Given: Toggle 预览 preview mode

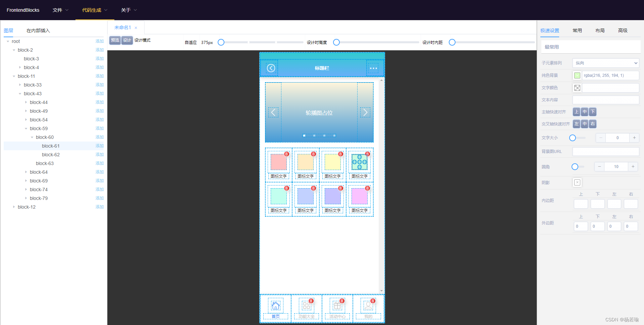Looking at the screenshot, I should [x=115, y=40].
